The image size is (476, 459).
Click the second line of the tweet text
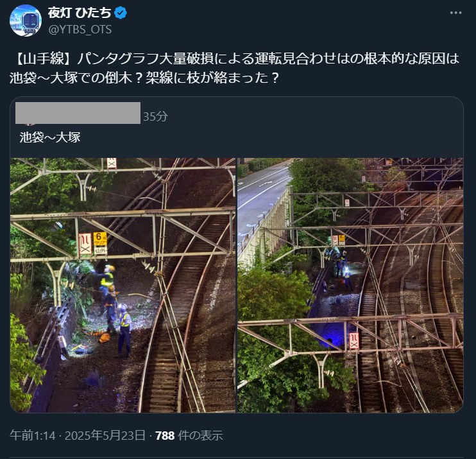tap(144, 78)
